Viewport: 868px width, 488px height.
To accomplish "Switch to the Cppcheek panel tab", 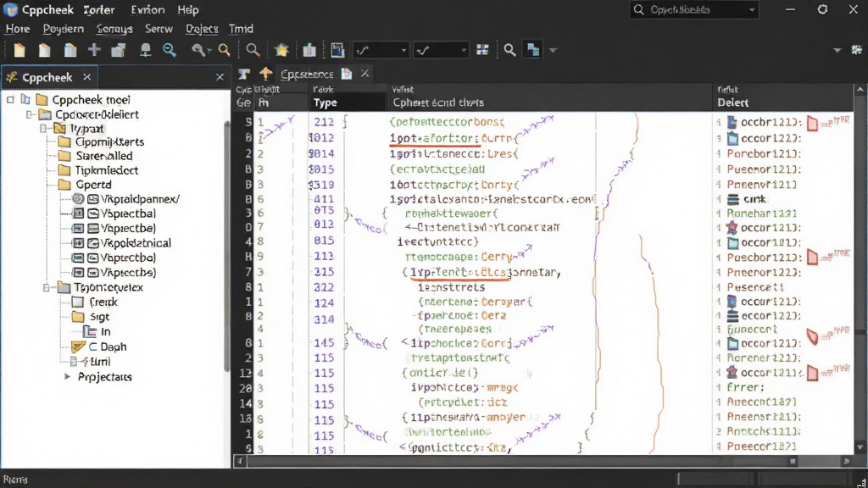I will 47,77.
